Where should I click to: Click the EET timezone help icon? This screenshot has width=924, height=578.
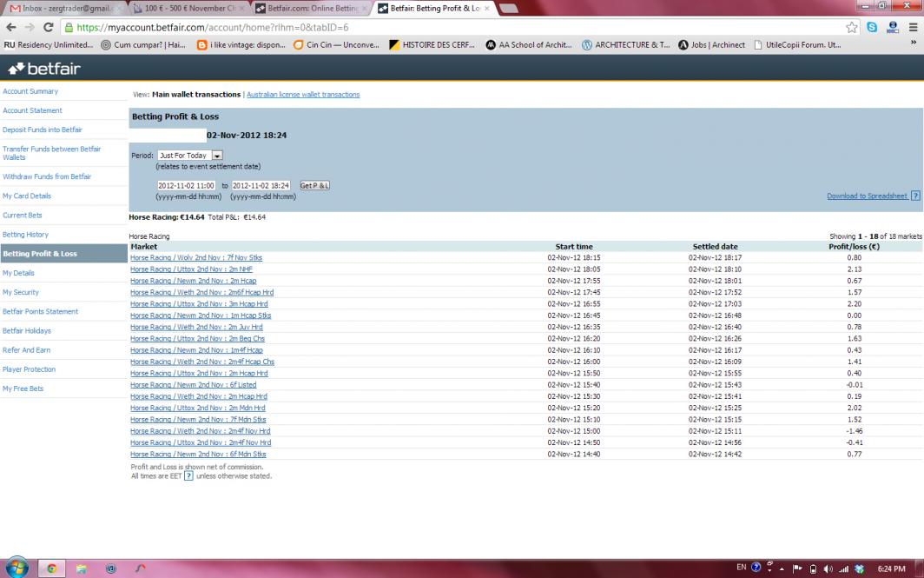click(x=188, y=476)
